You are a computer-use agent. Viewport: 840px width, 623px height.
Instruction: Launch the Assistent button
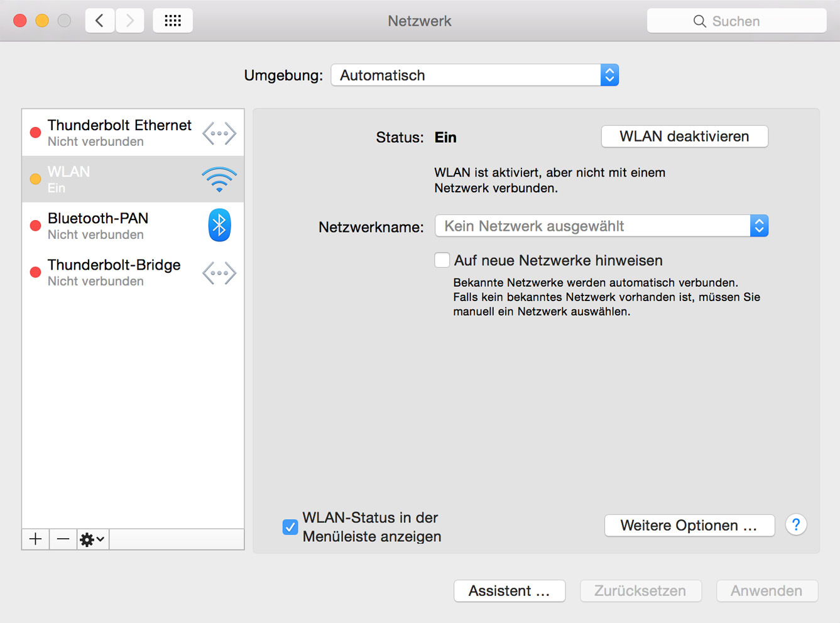pyautogui.click(x=509, y=591)
